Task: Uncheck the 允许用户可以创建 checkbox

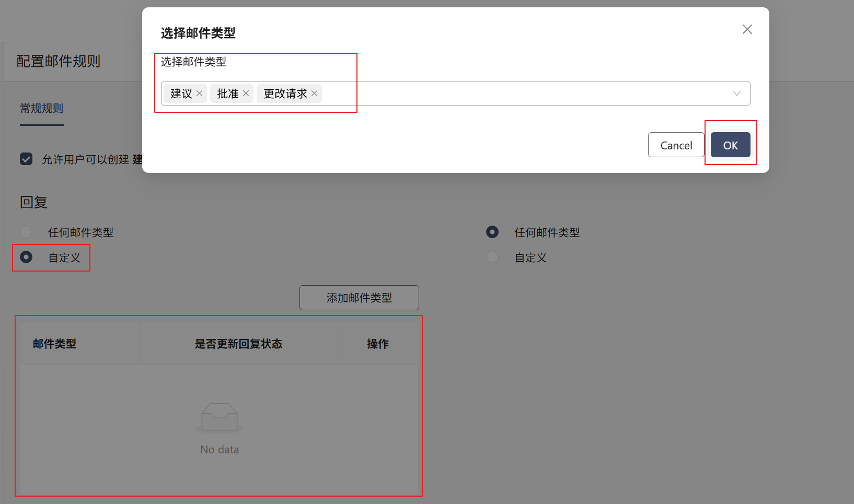Action: [x=26, y=159]
